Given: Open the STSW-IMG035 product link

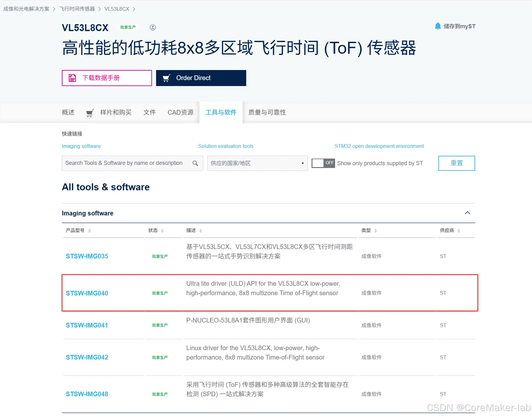Looking at the screenshot, I should click(87, 256).
